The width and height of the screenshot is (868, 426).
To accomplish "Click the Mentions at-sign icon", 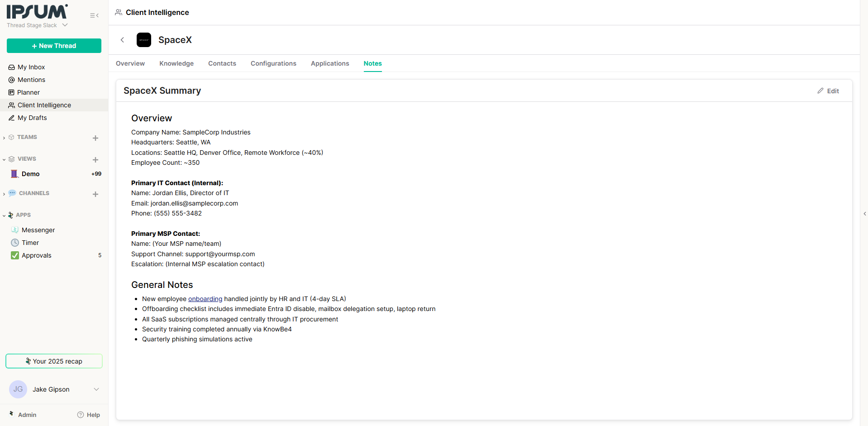I will 12,80.
